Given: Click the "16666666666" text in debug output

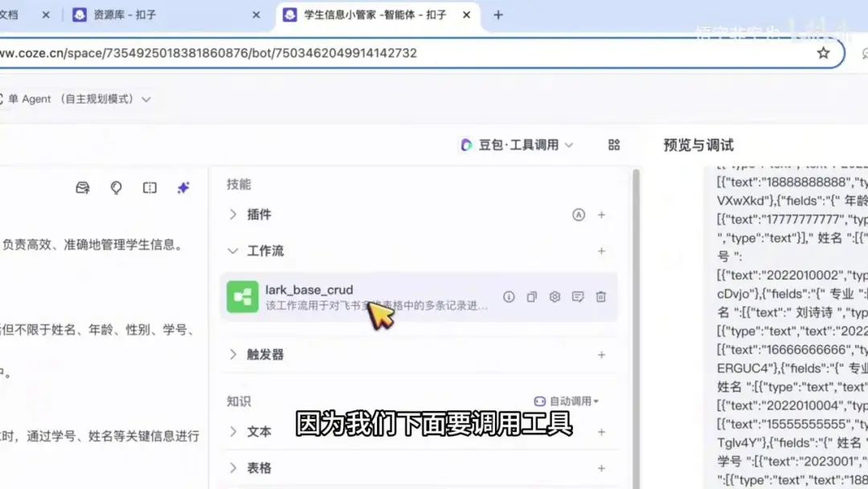Looking at the screenshot, I should pos(805,349).
